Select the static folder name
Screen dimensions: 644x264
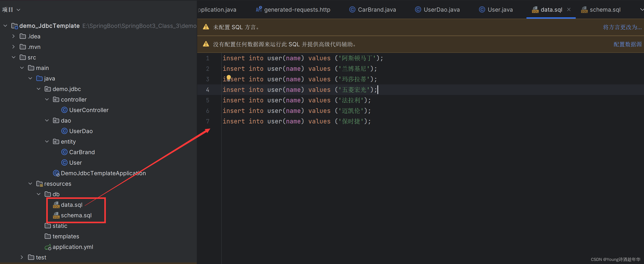[x=60, y=226]
